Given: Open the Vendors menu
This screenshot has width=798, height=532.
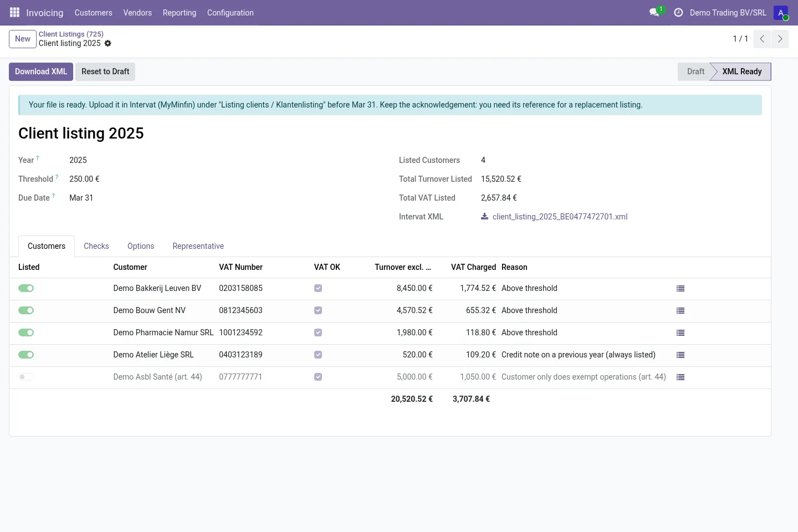Looking at the screenshot, I should [x=137, y=13].
